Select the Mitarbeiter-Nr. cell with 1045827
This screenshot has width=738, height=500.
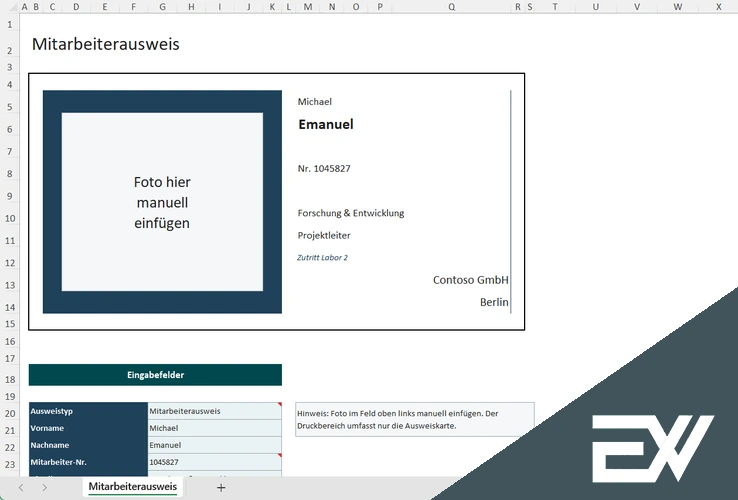pyautogui.click(x=213, y=463)
